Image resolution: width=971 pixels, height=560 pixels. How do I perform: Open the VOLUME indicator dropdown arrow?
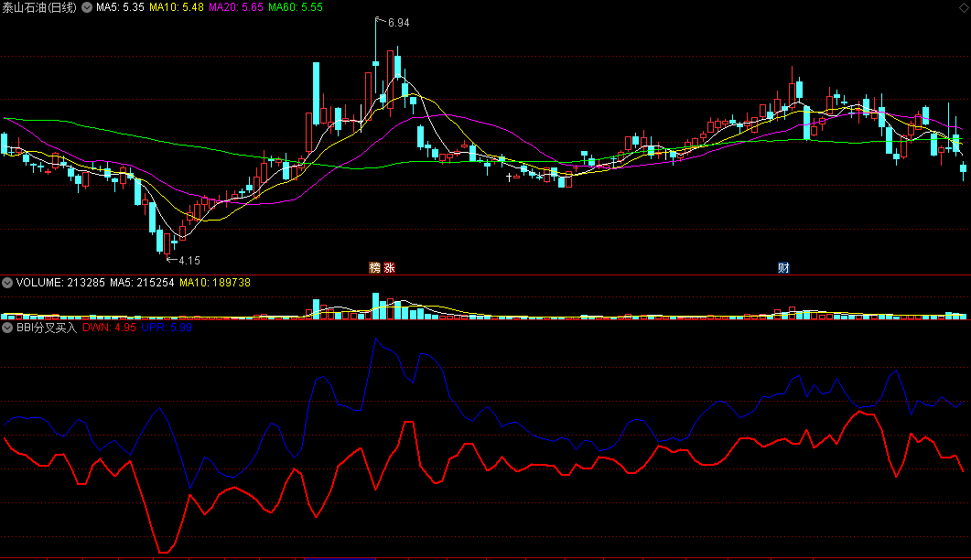7,283
